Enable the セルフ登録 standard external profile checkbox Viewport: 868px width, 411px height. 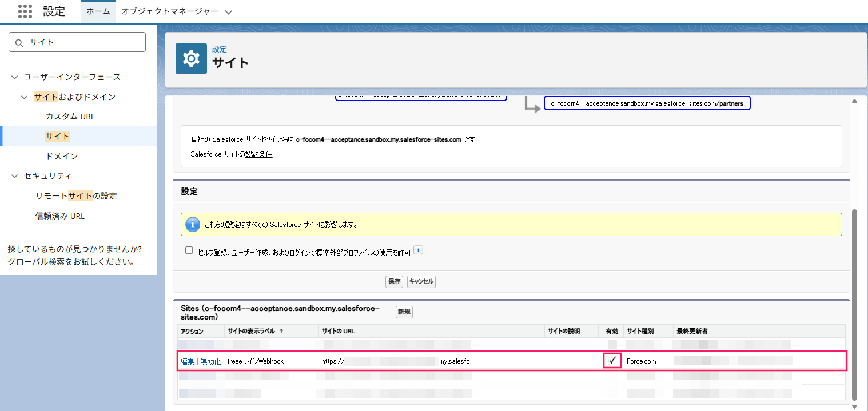189,250
